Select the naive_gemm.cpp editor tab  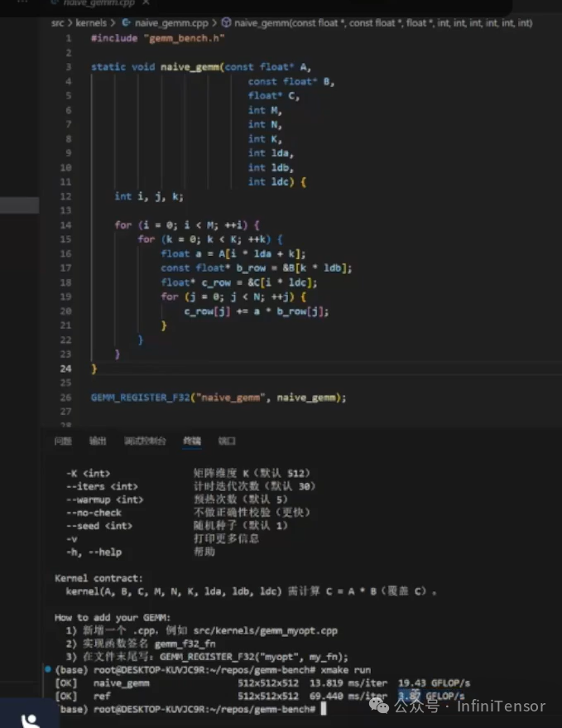coord(98,2)
